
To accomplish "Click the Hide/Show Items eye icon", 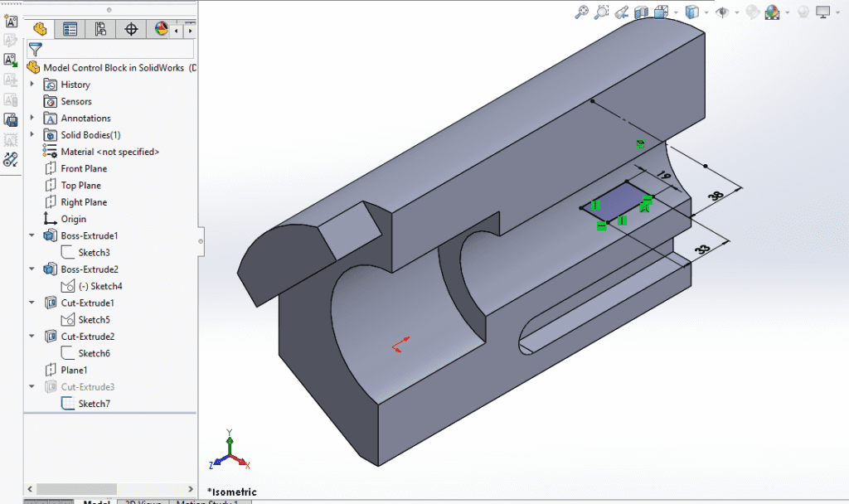I will [722, 12].
